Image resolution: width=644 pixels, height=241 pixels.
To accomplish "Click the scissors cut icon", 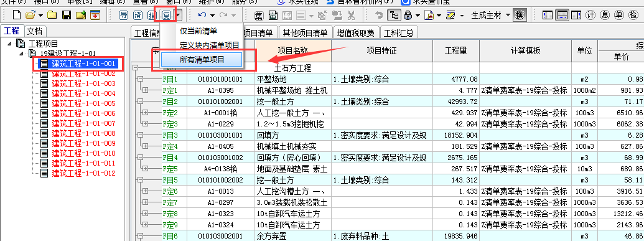I will [351, 16].
